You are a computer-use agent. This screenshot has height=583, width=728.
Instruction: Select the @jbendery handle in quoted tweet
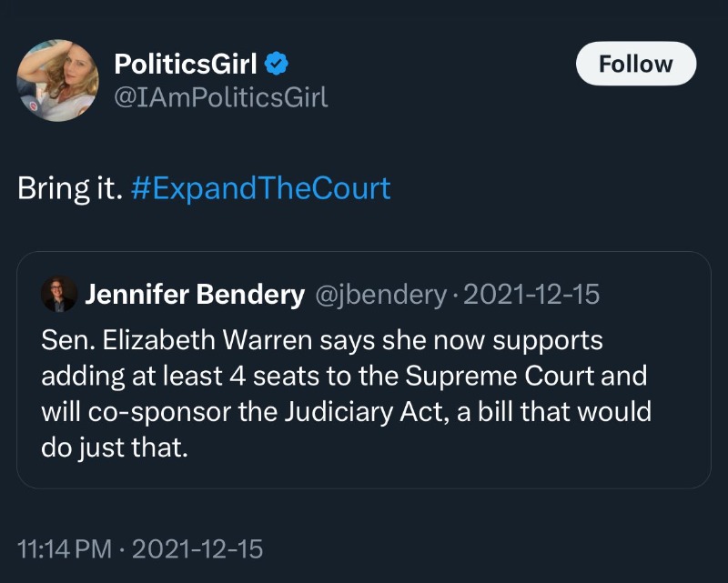click(379, 294)
